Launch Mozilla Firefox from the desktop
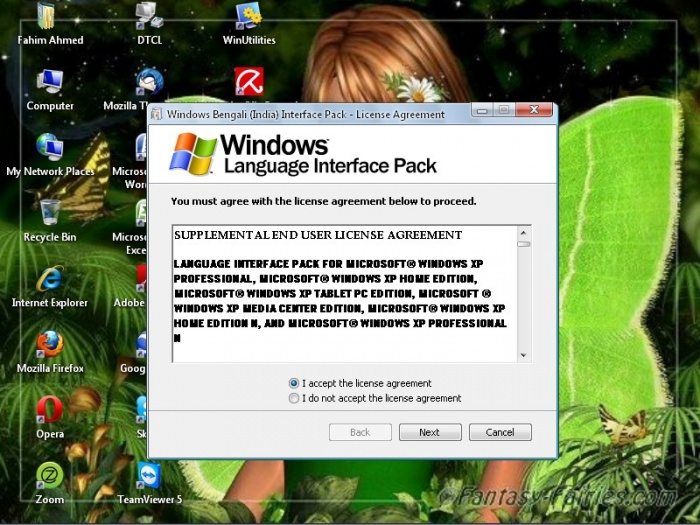Viewport: 700px width, 525px height. [x=50, y=344]
